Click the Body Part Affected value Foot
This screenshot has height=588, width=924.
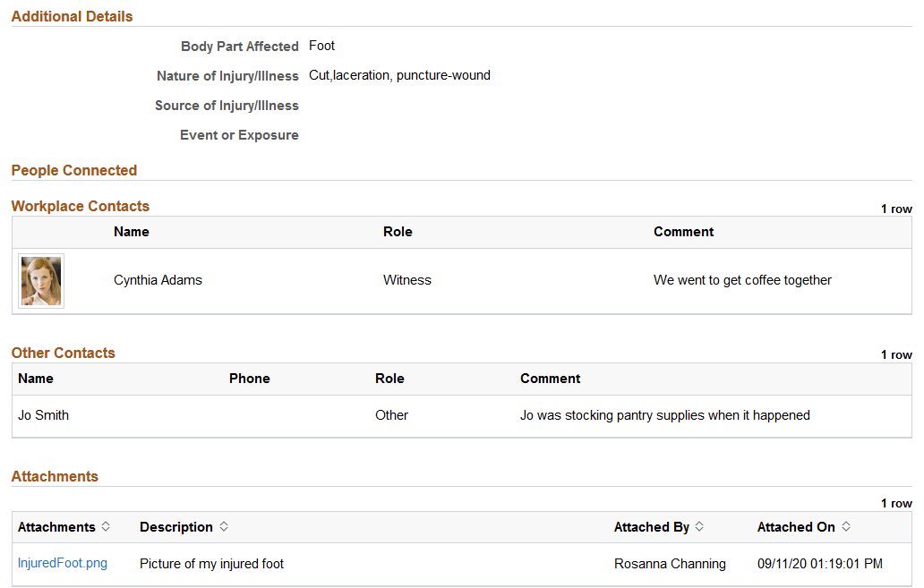pyautogui.click(x=321, y=46)
